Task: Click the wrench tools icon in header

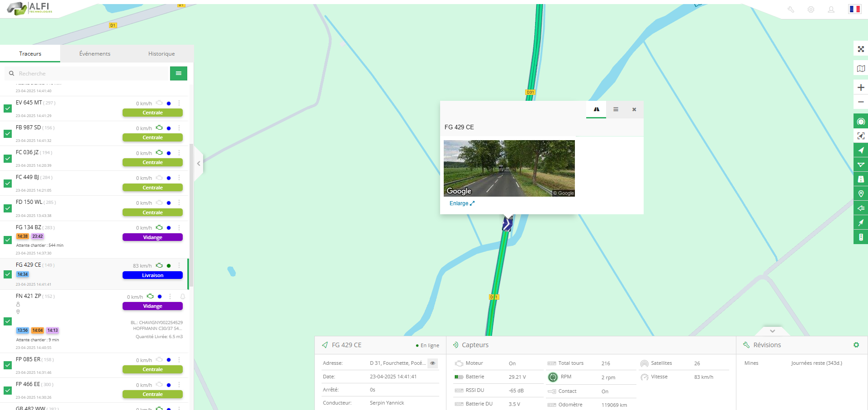Action: coord(791,9)
